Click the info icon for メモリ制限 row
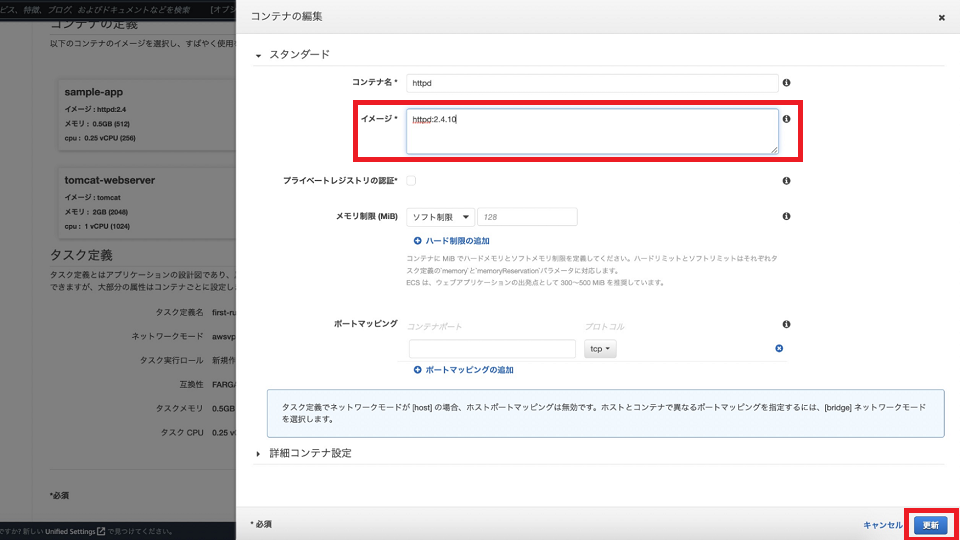 tap(786, 217)
